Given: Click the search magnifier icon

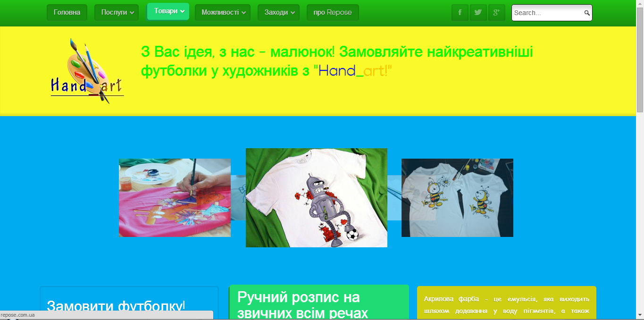Looking at the screenshot, I should (x=587, y=13).
